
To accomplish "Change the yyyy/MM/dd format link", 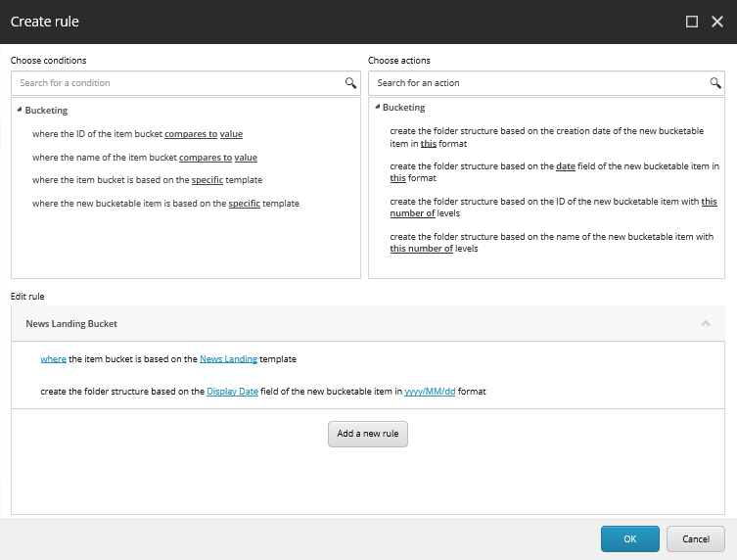I will click(430, 392).
